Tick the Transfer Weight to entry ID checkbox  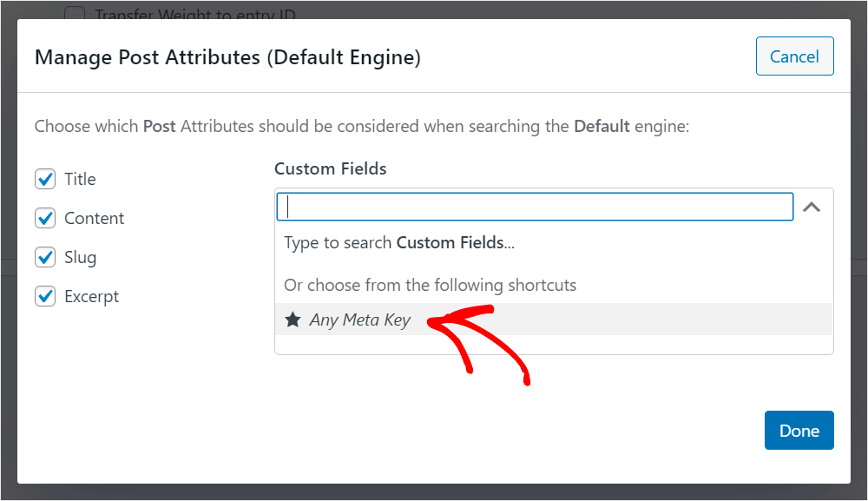point(75,13)
